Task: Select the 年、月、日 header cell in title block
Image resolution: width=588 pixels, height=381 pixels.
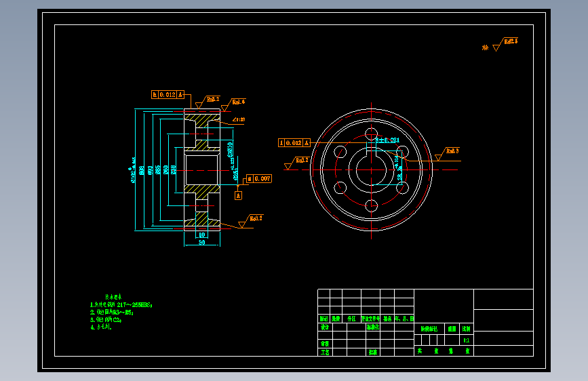Action: tap(404, 319)
